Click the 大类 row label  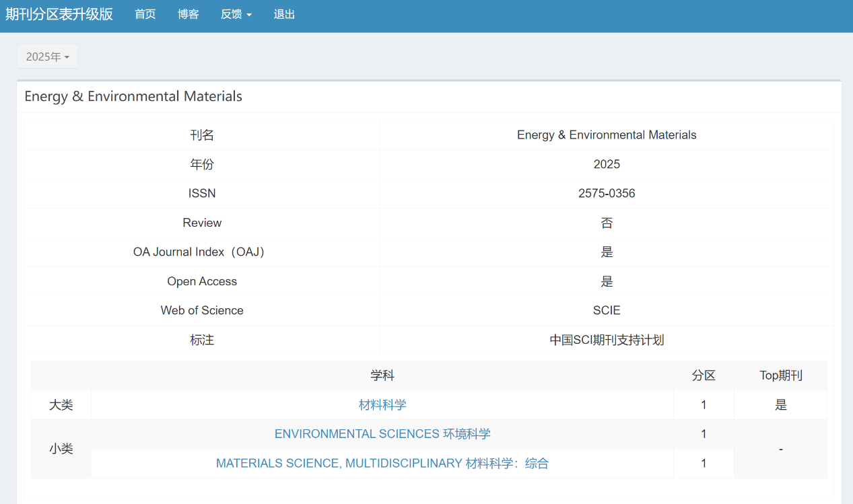(x=61, y=405)
